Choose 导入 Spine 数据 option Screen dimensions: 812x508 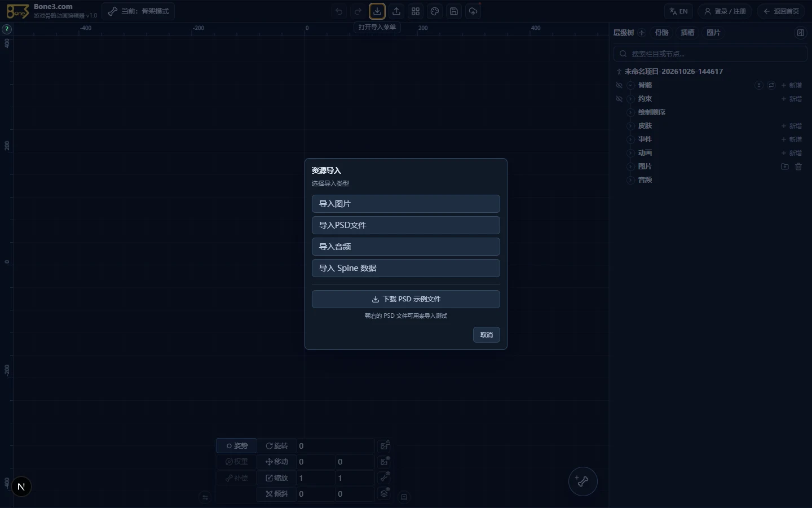(406, 268)
